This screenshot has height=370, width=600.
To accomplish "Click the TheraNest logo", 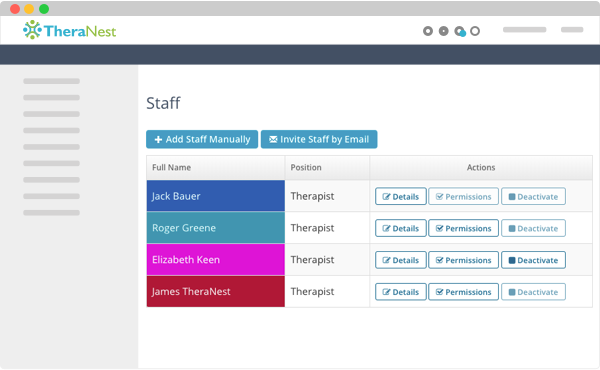I will (69, 30).
